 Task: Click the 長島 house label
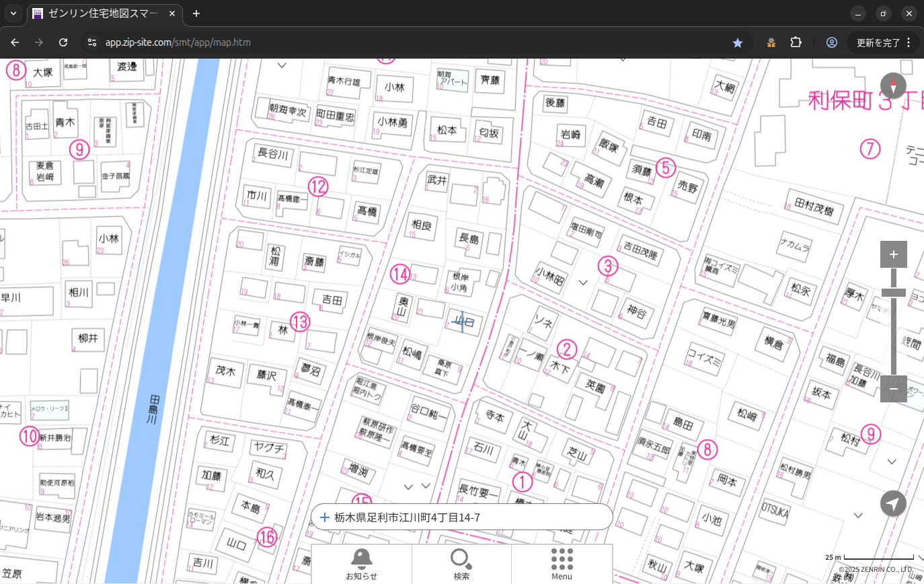point(469,238)
